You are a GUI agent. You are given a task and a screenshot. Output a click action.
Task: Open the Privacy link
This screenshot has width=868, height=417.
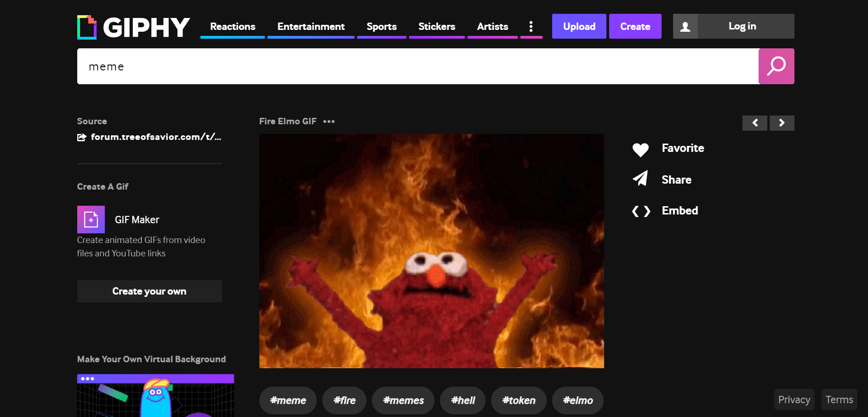(794, 400)
